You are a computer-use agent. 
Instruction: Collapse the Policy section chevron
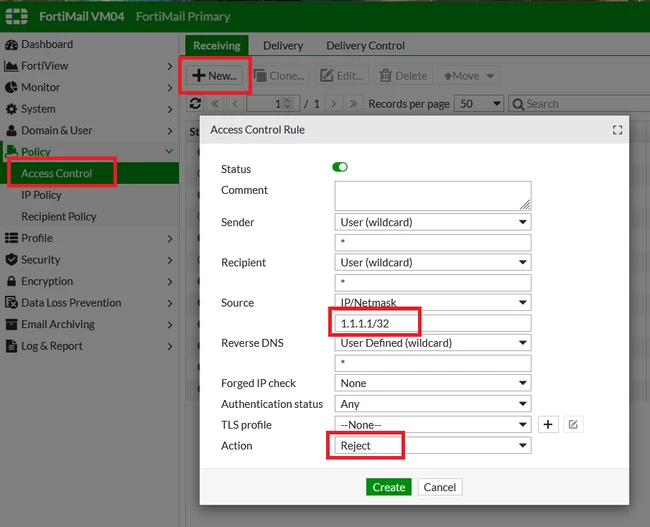tap(169, 151)
